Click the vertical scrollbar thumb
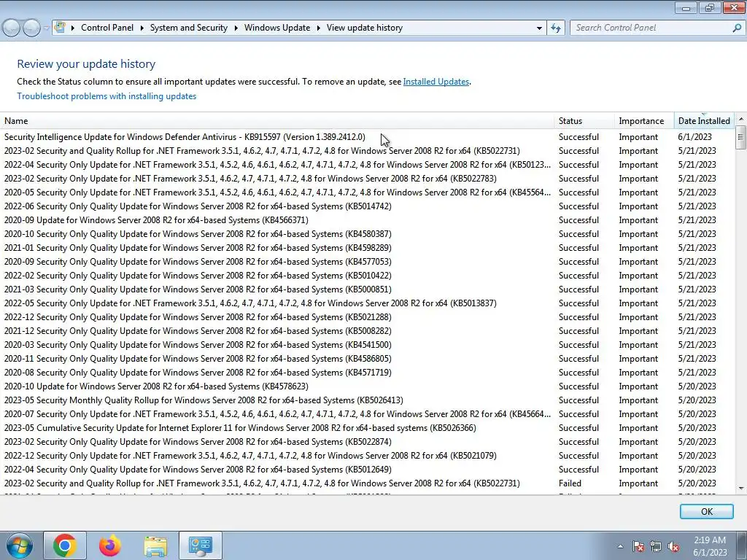 pyautogui.click(x=741, y=138)
